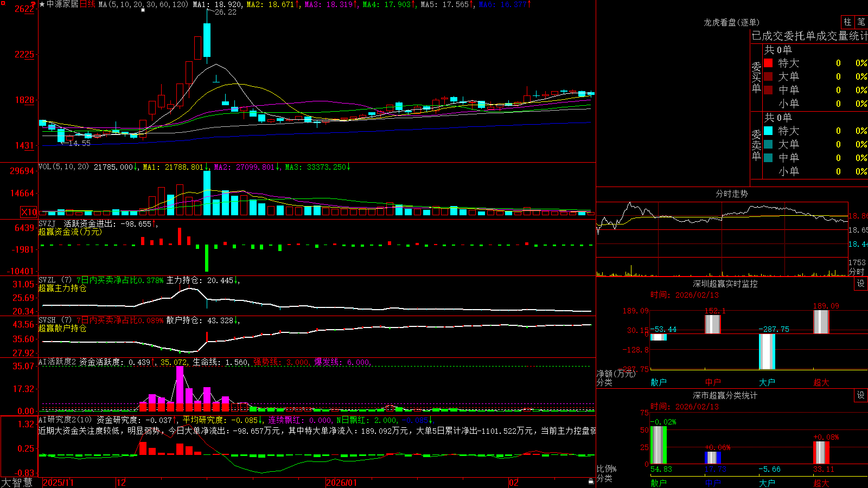
Task: Click 超大 category in 深市超赢分类统计 chart
Action: (821, 483)
